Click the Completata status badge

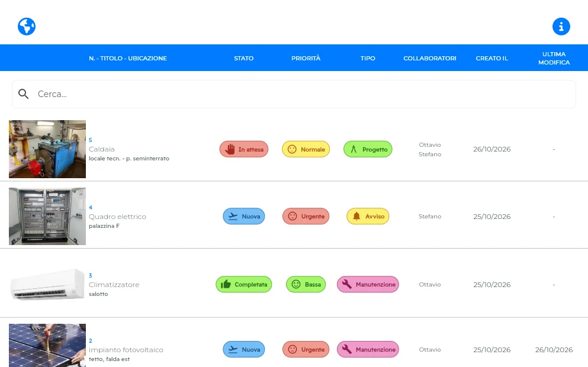(244, 285)
